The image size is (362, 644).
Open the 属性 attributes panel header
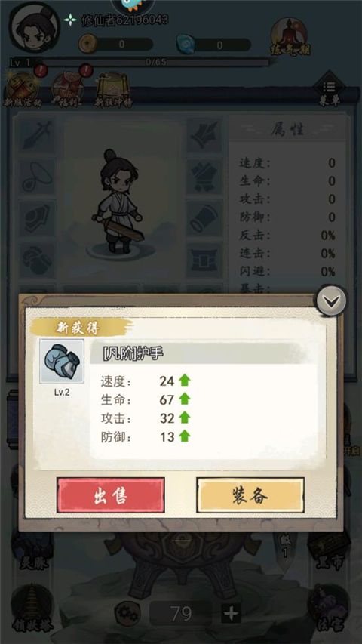[287, 130]
